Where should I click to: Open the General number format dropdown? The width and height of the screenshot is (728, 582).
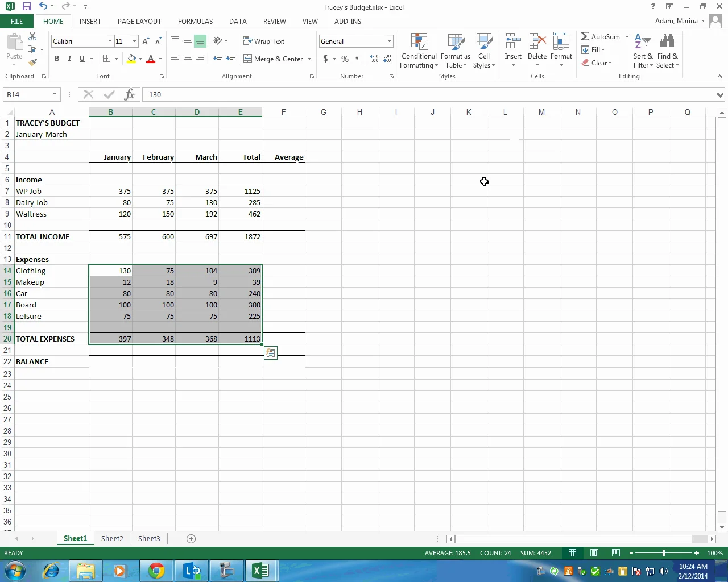390,41
